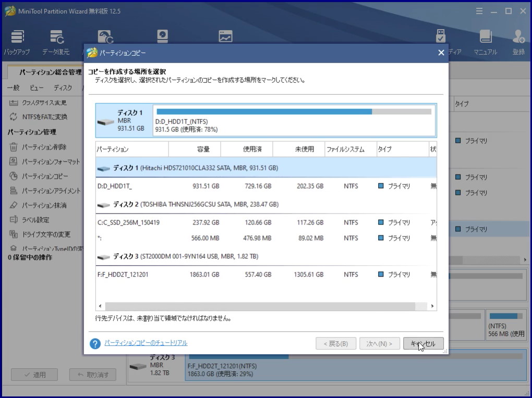
Task: Click the < 戻る(B) button
Action: click(336, 343)
